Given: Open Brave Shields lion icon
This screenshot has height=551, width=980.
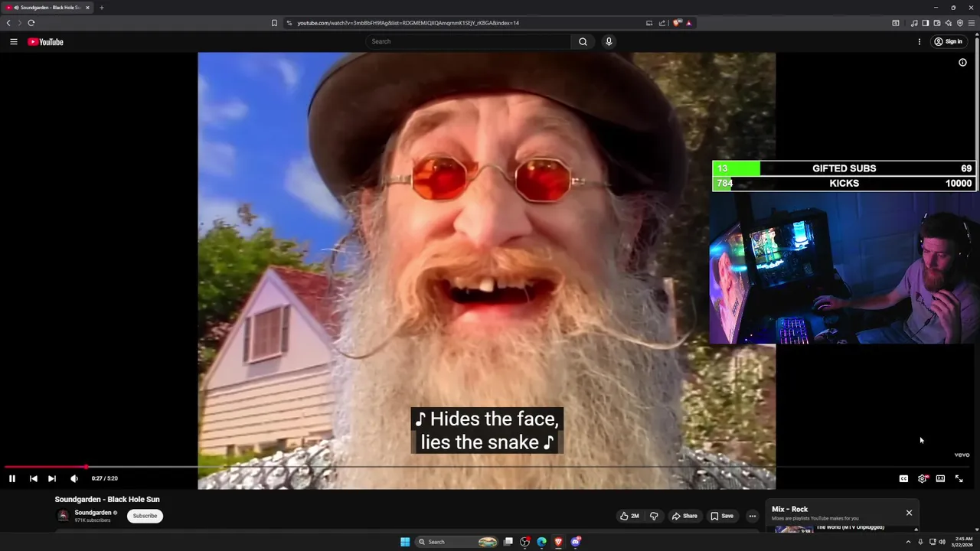Looking at the screenshot, I should [677, 23].
